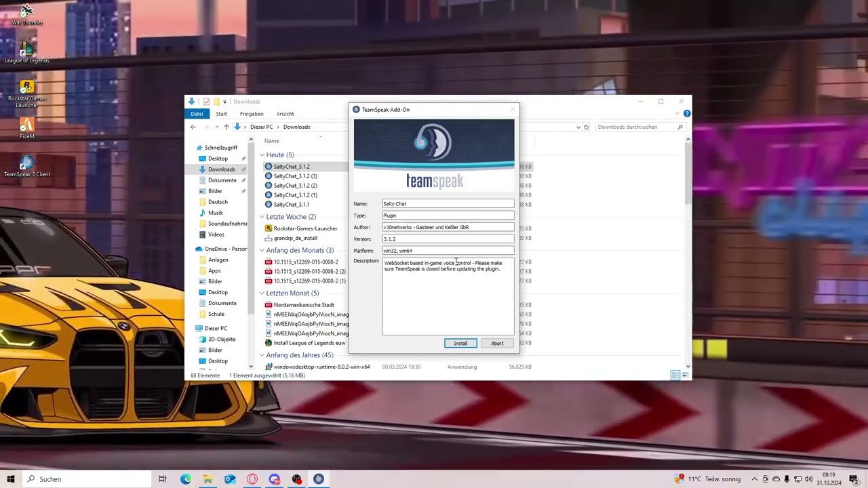Collapse the Anfang des Monats (3) group
The width and height of the screenshot is (868, 488).
pyautogui.click(x=262, y=250)
